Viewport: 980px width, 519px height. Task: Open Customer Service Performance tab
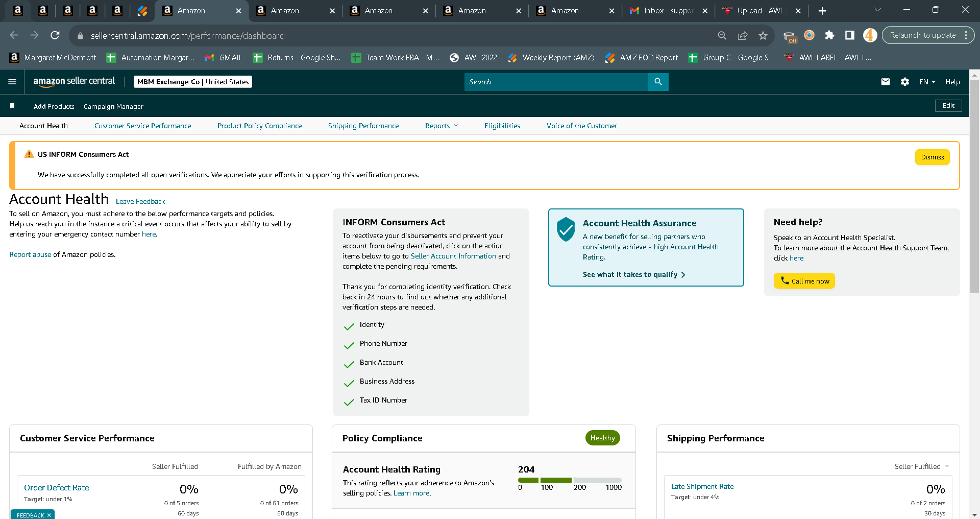tap(143, 126)
